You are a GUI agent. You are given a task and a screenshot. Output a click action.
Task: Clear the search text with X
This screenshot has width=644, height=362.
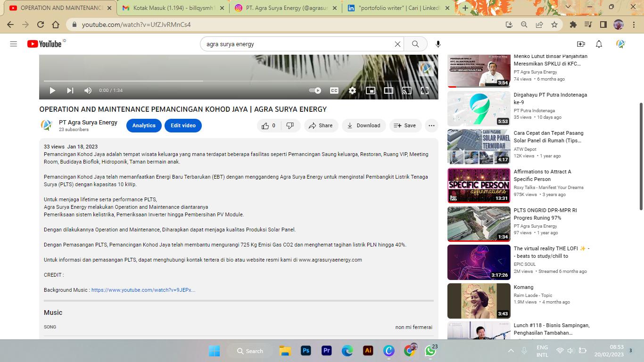(x=397, y=44)
